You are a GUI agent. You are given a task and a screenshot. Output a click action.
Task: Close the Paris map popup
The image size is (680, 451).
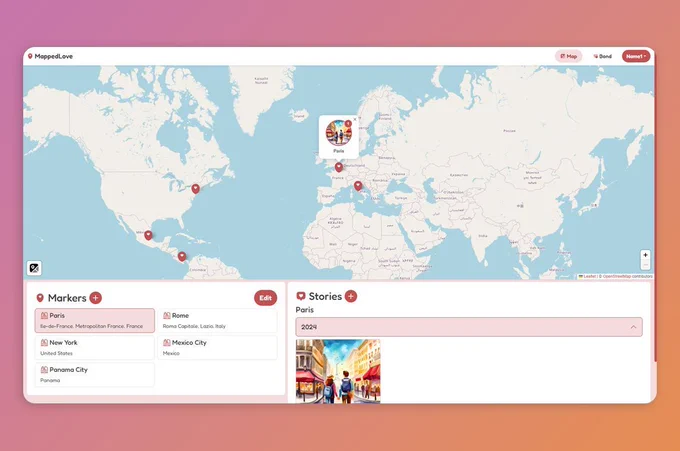pyautogui.click(x=355, y=119)
